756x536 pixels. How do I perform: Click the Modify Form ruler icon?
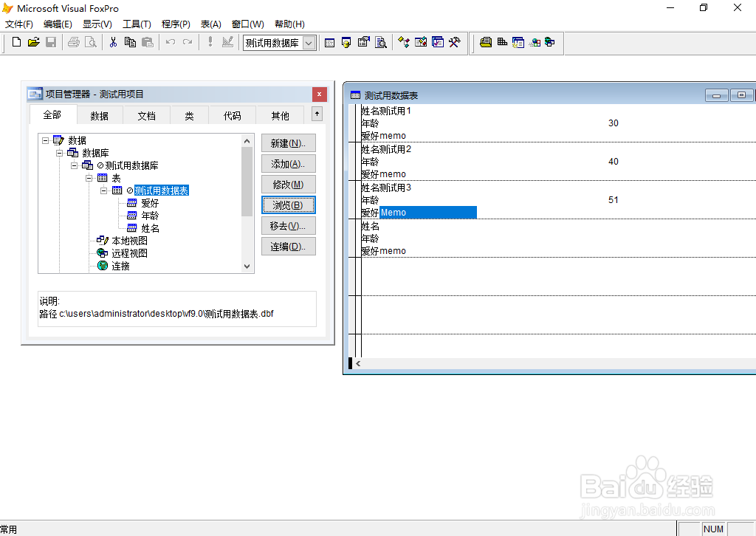click(227, 42)
